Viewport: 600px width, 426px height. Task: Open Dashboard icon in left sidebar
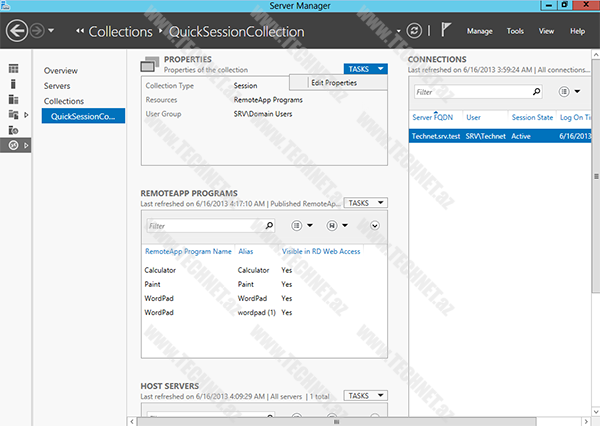point(14,68)
